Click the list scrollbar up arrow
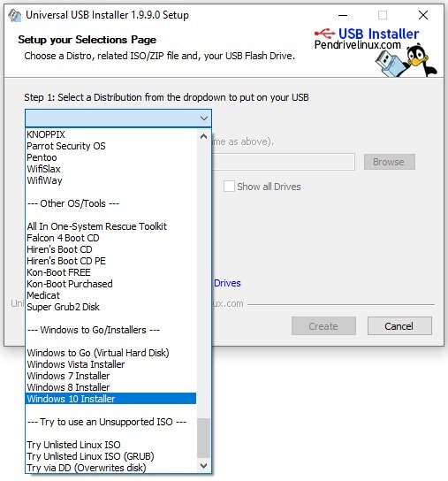Screen dimensions: 448x481 [203, 136]
